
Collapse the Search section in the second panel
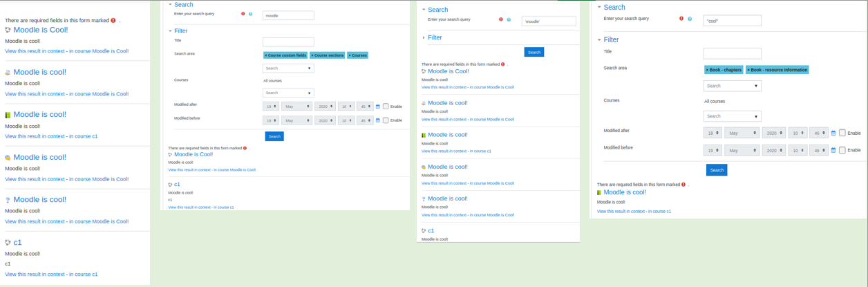171,4
